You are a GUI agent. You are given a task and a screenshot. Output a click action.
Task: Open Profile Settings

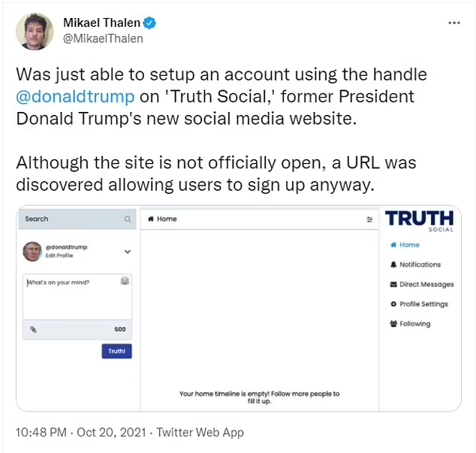(419, 304)
